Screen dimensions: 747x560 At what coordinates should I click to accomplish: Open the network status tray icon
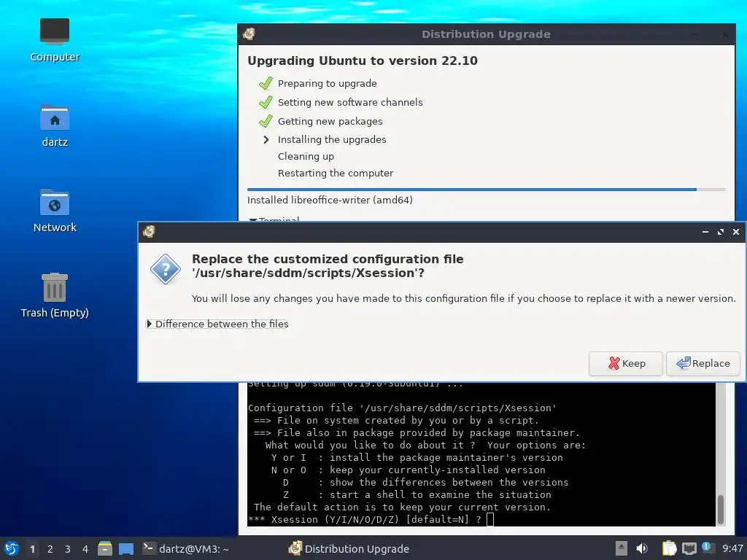click(x=689, y=548)
